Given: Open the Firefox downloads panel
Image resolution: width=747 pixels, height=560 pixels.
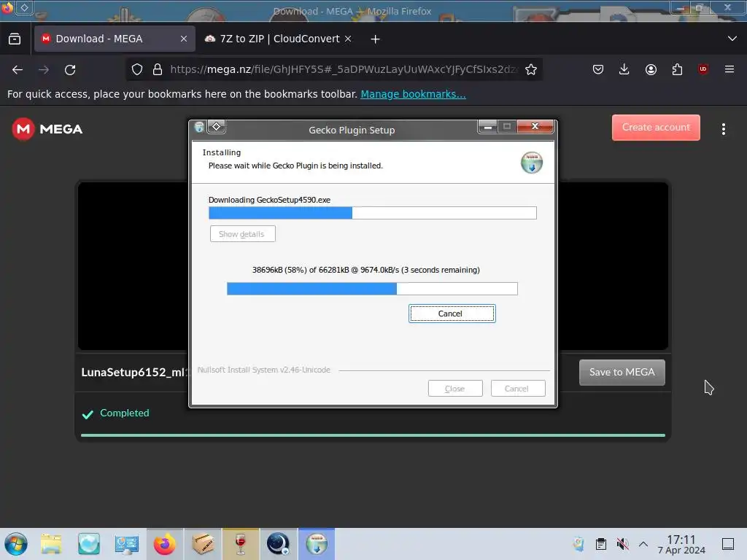Looking at the screenshot, I should click(x=624, y=69).
